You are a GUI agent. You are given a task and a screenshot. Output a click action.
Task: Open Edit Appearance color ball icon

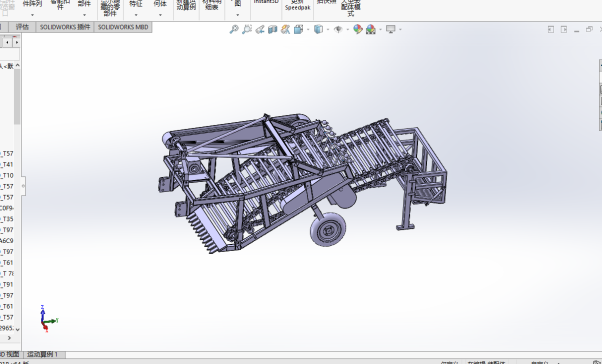358,29
